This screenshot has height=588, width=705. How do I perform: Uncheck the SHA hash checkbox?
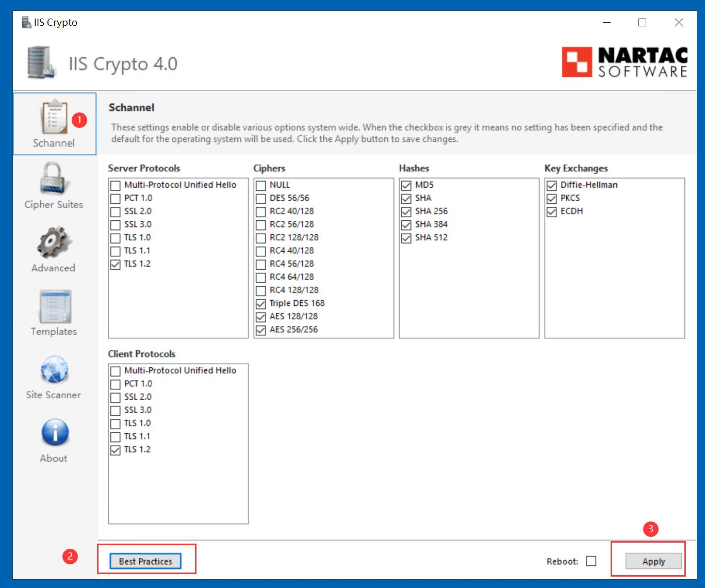coord(406,199)
